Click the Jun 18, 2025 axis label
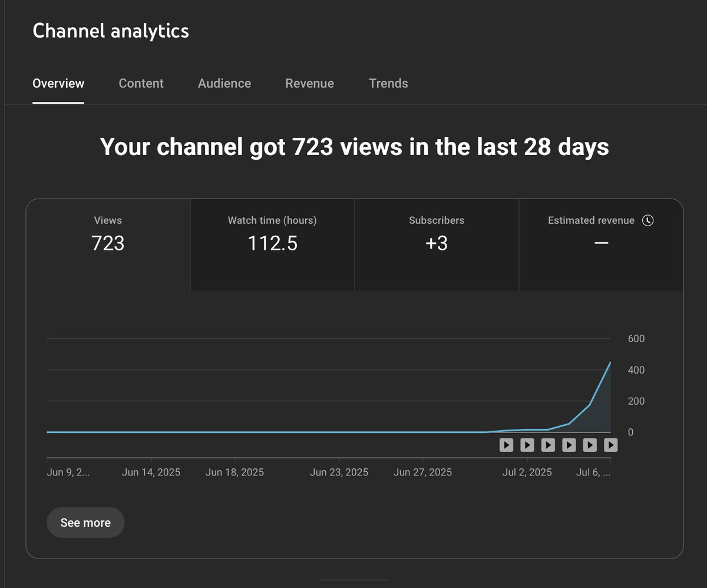This screenshot has height=588, width=707. coord(235,473)
